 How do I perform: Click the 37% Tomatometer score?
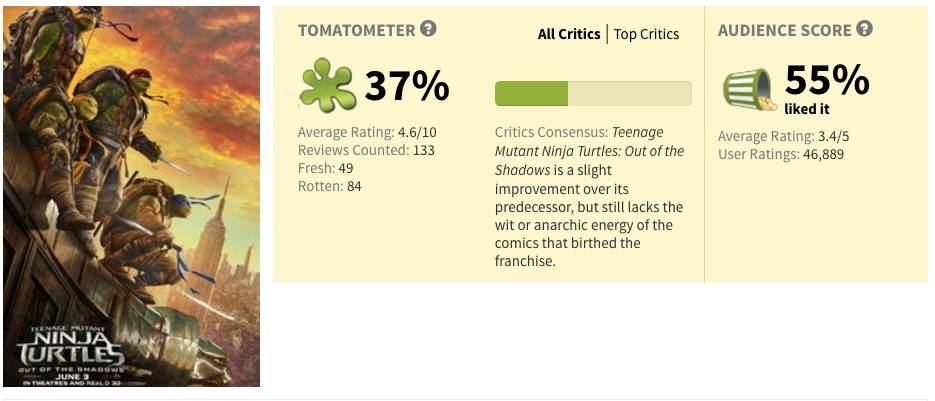pyautogui.click(x=407, y=88)
